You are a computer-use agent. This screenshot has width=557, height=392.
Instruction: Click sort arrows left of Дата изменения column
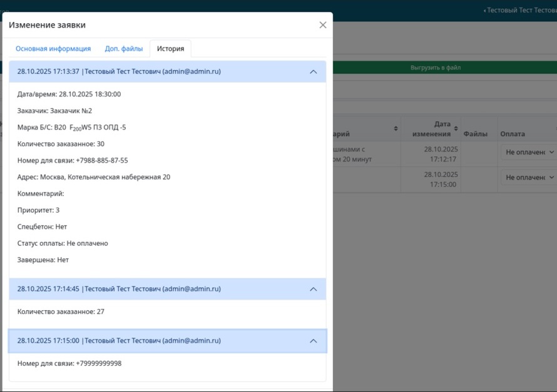396,128
